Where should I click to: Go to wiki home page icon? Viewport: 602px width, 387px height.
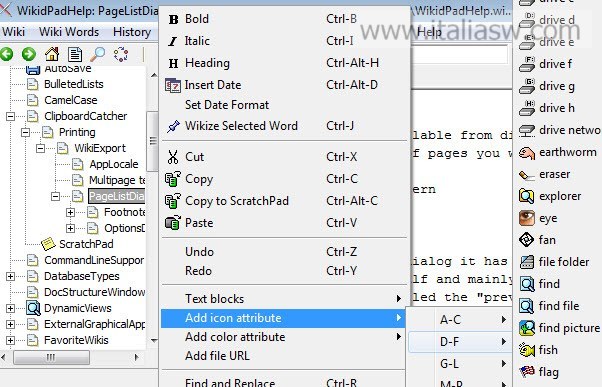(52, 54)
